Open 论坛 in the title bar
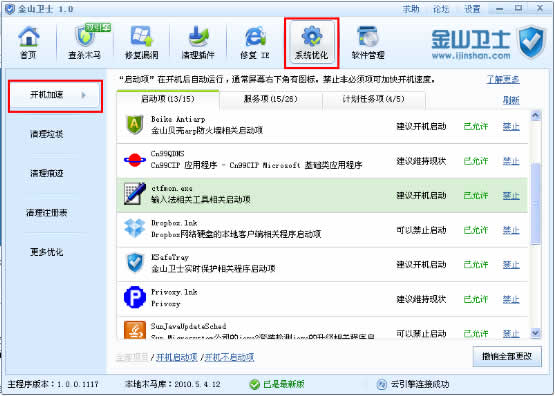This screenshot has height=396, width=555. tap(441, 9)
